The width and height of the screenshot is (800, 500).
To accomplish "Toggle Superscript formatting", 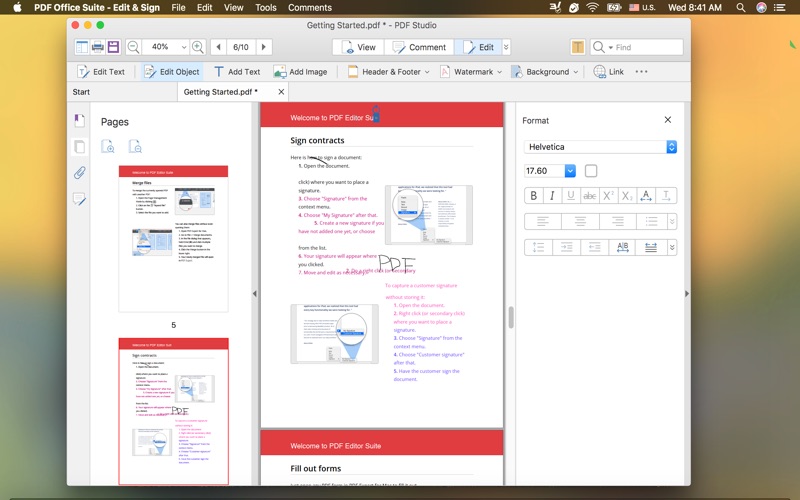I will tap(608, 196).
